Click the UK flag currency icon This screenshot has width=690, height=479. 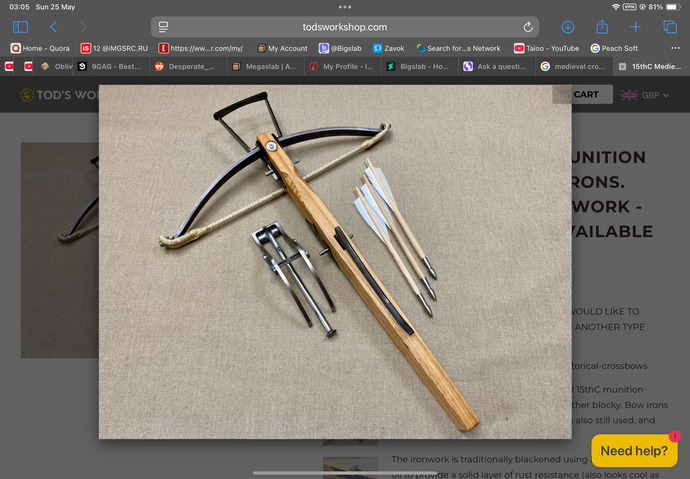coord(629,95)
